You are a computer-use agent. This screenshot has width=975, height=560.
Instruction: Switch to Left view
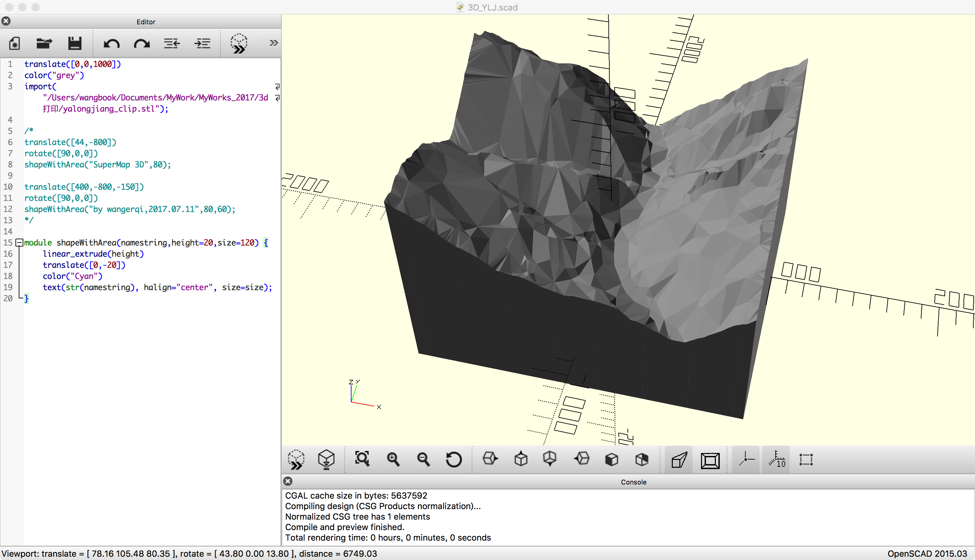click(x=581, y=459)
